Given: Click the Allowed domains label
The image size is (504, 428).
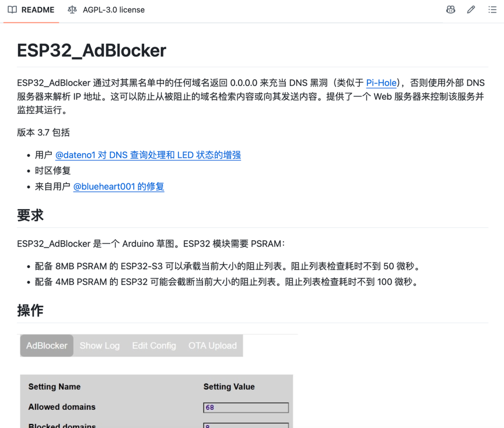Looking at the screenshot, I should pyautogui.click(x=62, y=407).
